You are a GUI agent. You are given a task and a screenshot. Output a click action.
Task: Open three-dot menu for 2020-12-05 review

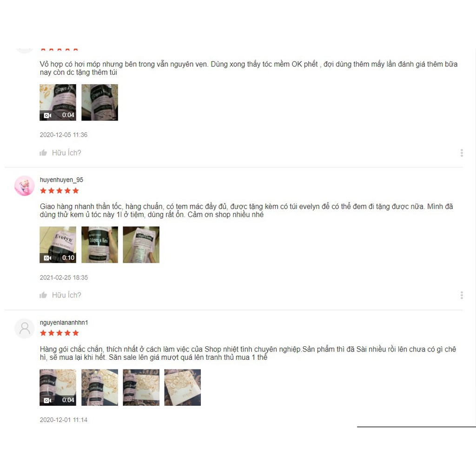[462, 152]
